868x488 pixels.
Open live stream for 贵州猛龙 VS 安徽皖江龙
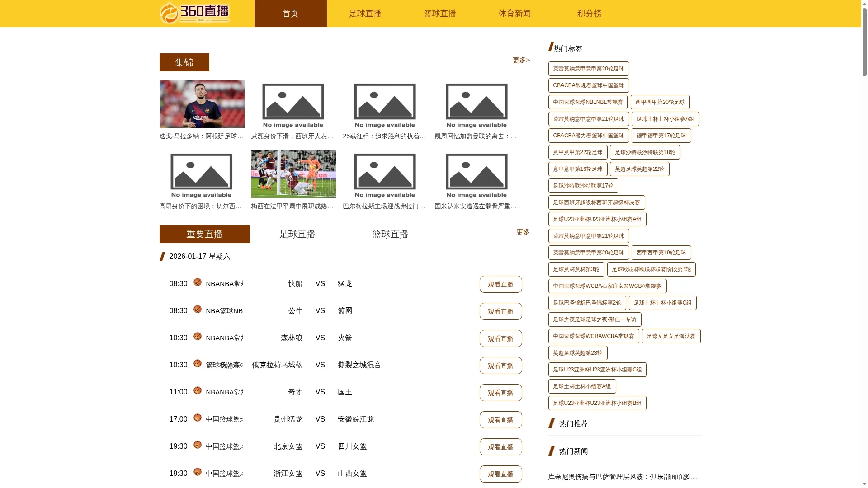click(x=500, y=420)
